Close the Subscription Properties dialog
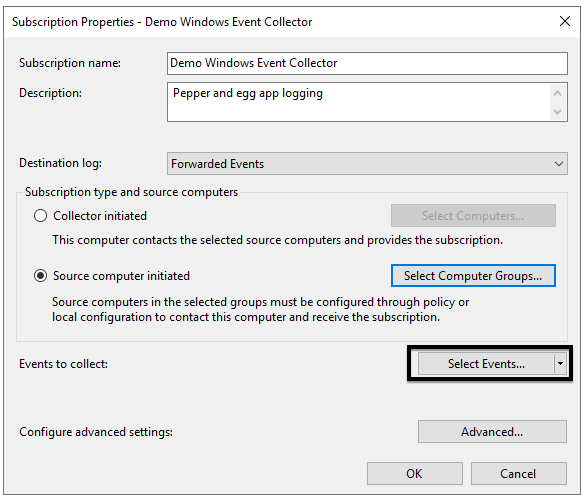Screen dimensions: 584x495 tap(565, 21)
